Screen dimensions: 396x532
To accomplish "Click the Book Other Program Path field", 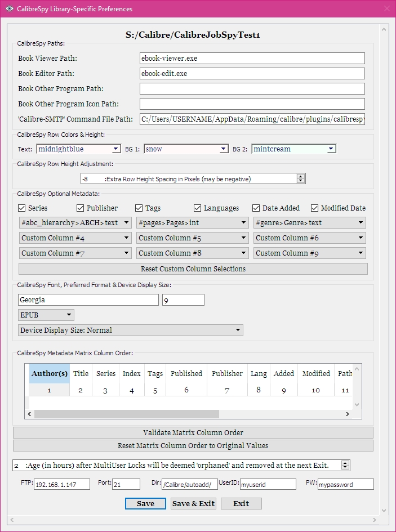I will [252, 88].
